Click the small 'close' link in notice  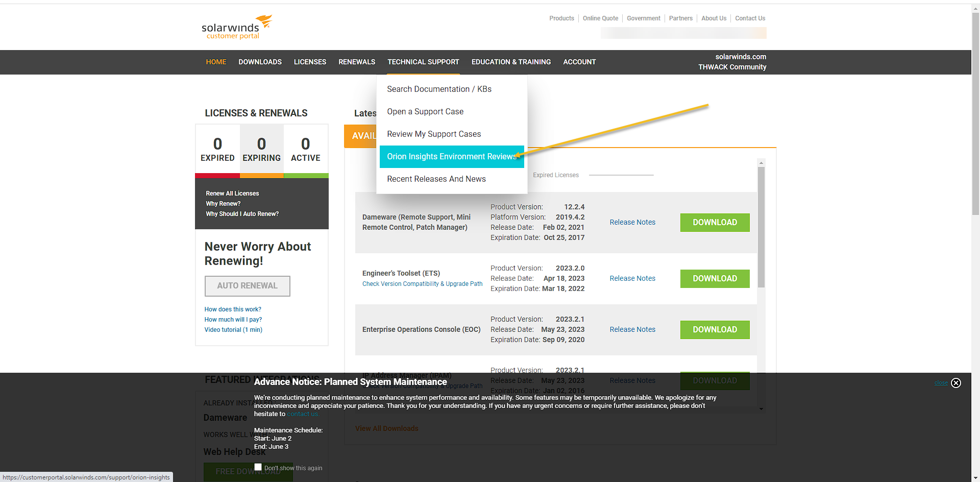click(941, 383)
